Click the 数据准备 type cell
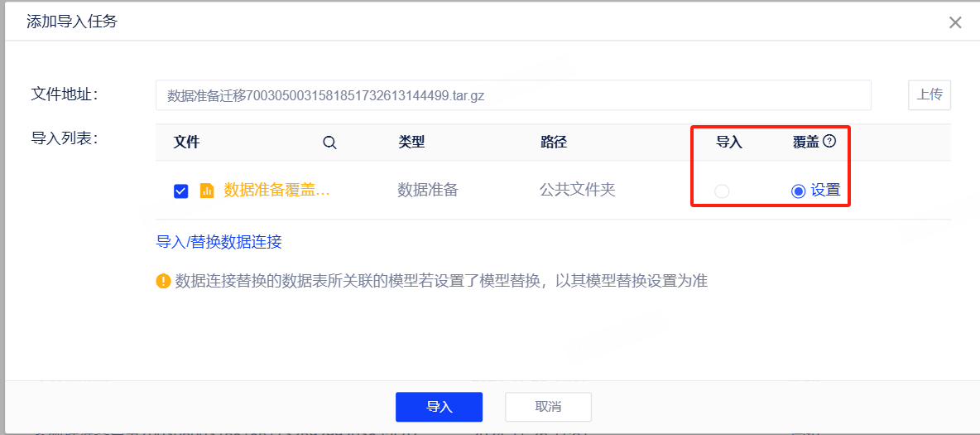 coord(428,190)
